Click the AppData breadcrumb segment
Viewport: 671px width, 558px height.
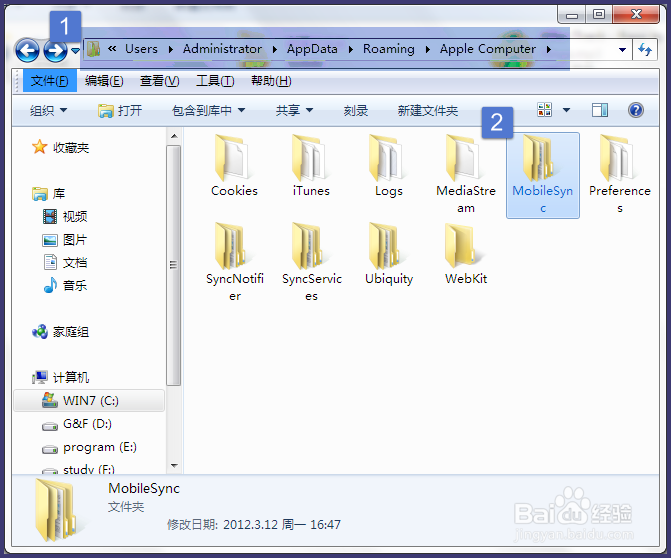point(312,49)
